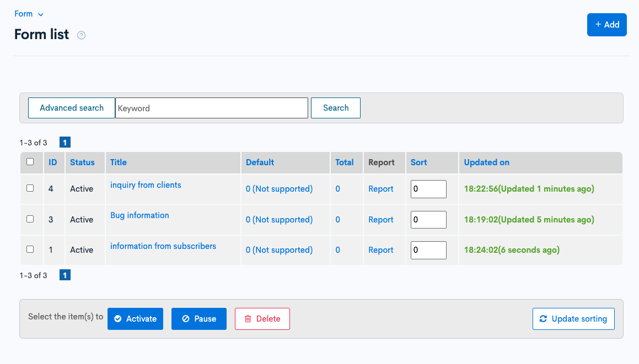Click Pause with the ban icon
Image resolution: width=639 pixels, height=364 pixels.
pos(198,319)
